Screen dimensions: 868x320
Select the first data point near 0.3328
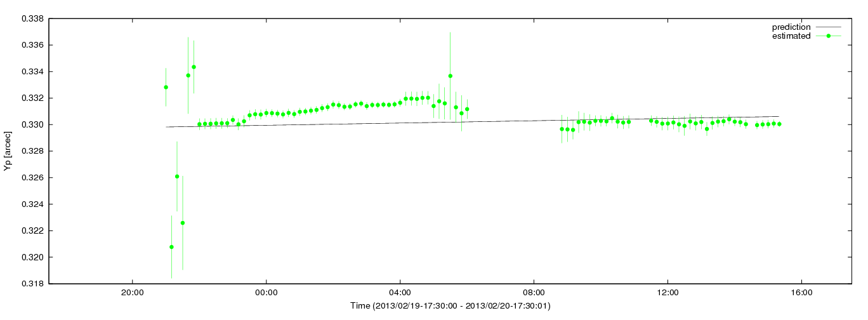coord(166,87)
